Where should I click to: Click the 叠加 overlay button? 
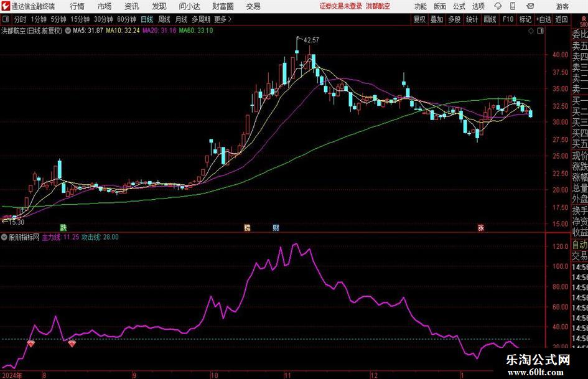pos(437,19)
